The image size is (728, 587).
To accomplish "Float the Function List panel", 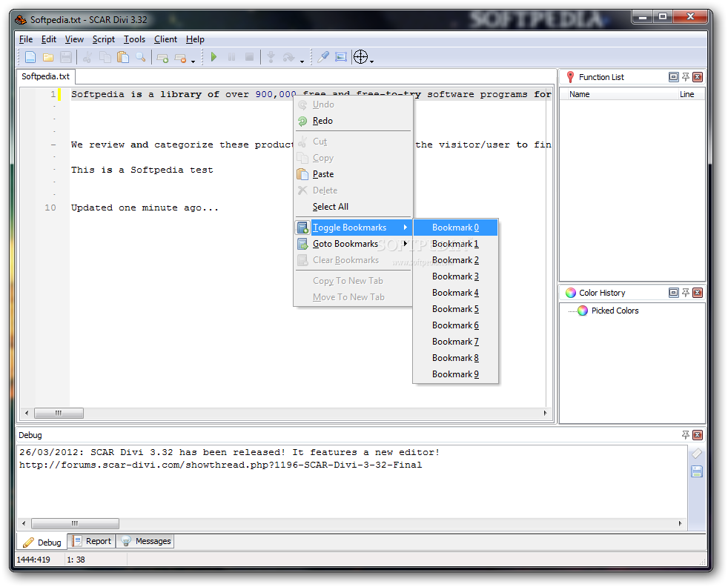I will 674,77.
